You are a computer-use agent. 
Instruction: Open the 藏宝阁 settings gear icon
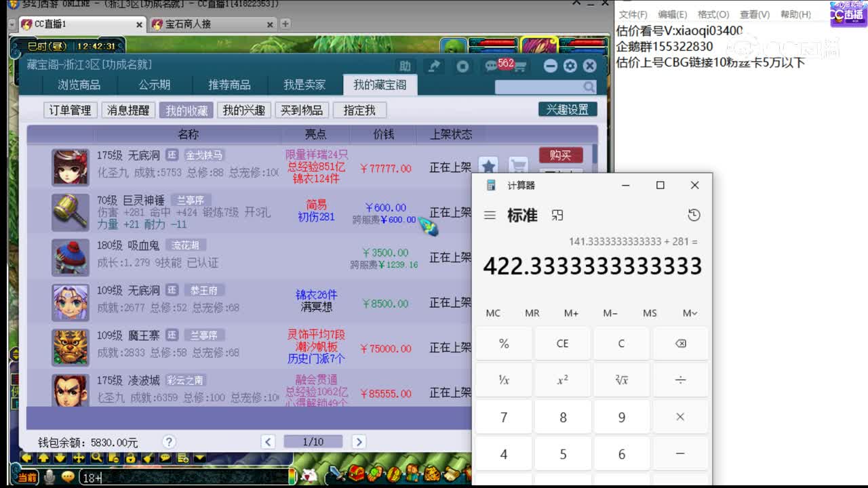coord(570,65)
